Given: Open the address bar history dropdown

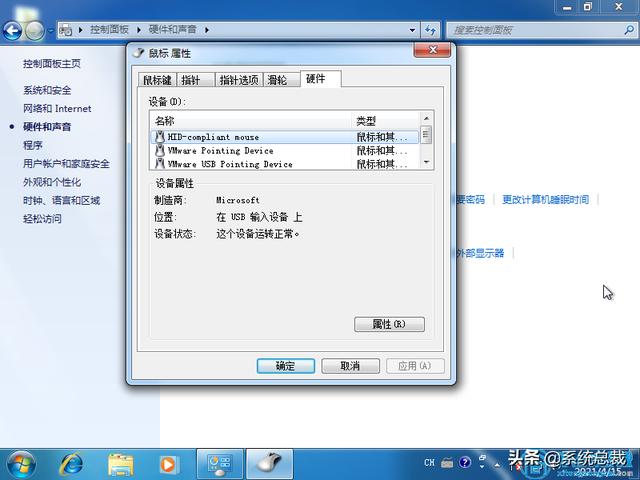Looking at the screenshot, I should click(x=412, y=30).
